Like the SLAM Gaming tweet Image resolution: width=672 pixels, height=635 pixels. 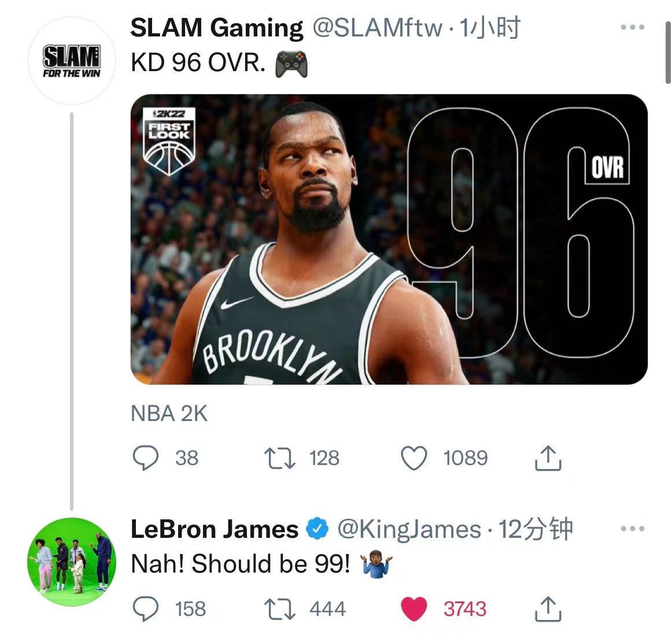click(413, 457)
